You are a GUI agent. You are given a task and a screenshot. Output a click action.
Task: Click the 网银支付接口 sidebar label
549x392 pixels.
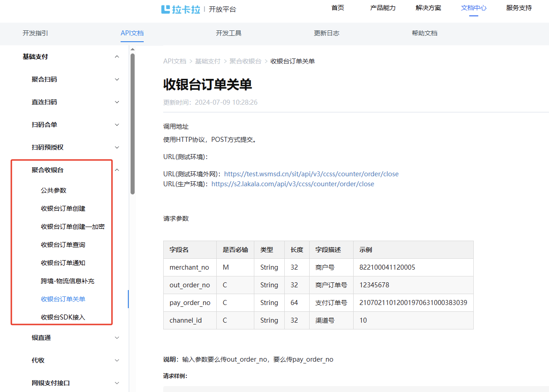click(51, 383)
